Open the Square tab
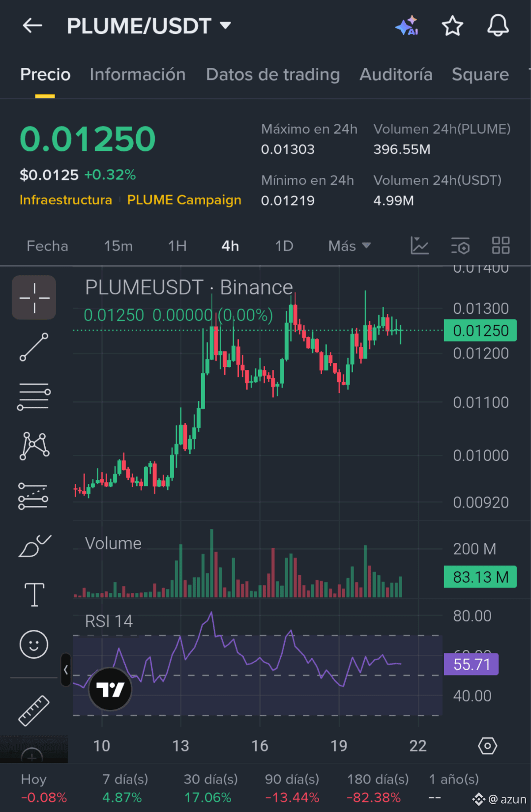This screenshot has height=812, width=531. coord(480,74)
